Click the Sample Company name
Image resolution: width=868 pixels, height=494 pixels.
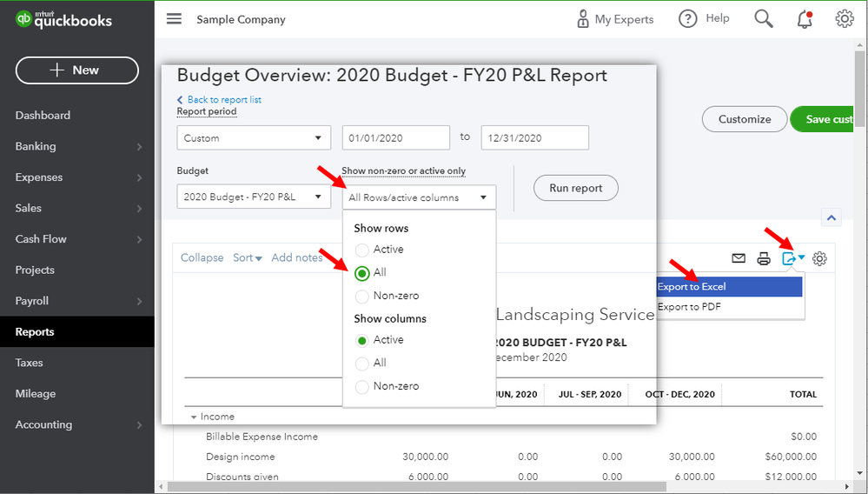click(x=241, y=19)
